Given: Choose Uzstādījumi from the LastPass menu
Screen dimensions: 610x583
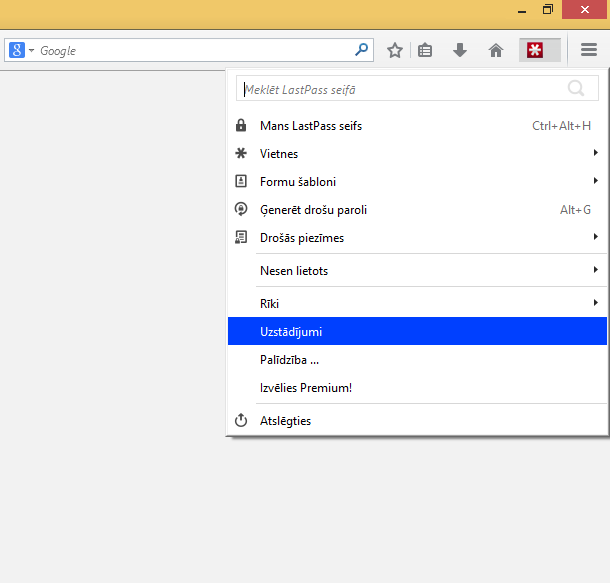Looking at the screenshot, I should tap(417, 331).
